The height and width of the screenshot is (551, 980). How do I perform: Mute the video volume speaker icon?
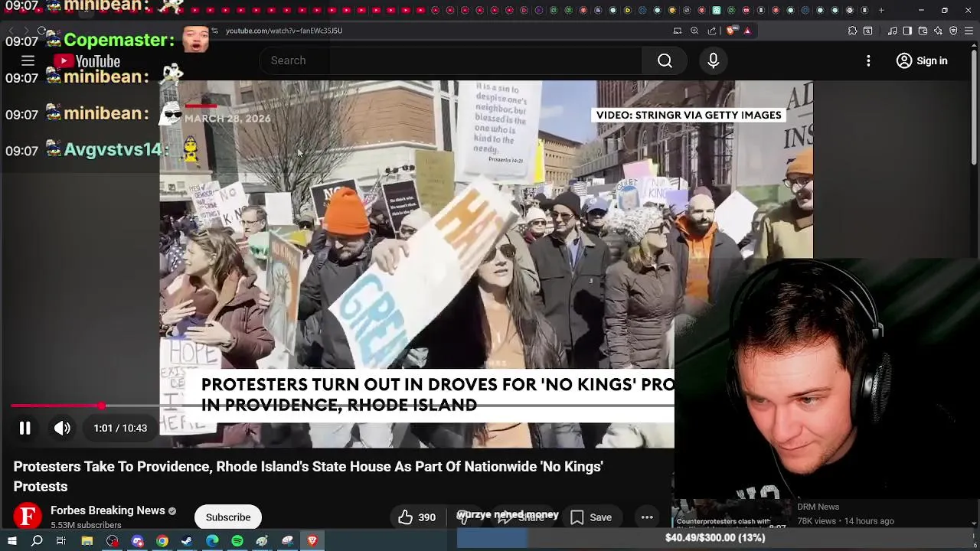click(x=62, y=428)
